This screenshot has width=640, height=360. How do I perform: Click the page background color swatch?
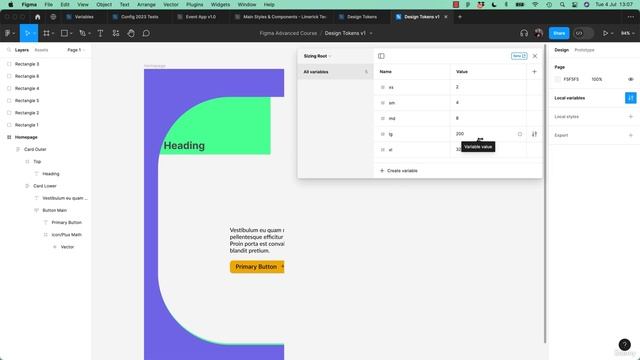pyautogui.click(x=558, y=79)
